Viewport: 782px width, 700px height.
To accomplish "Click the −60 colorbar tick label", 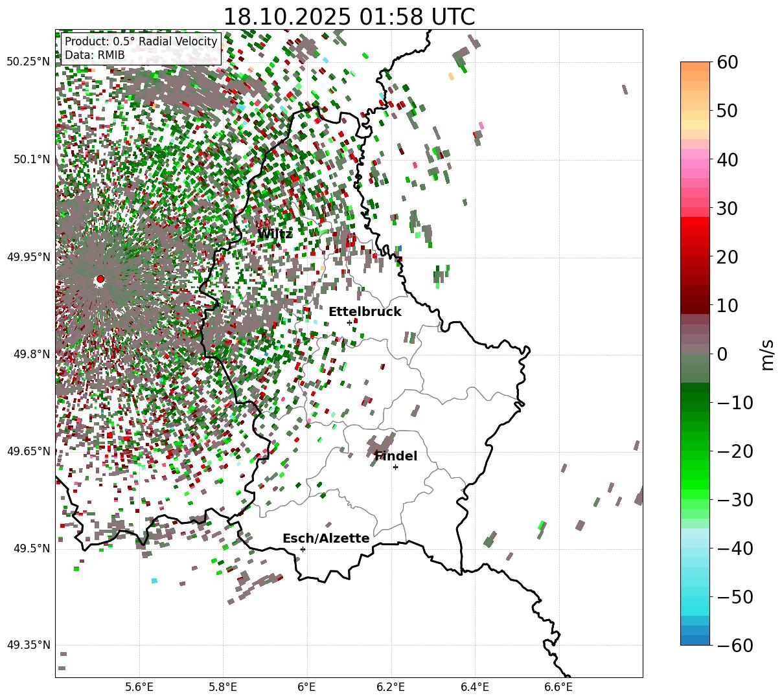I will 735,646.
